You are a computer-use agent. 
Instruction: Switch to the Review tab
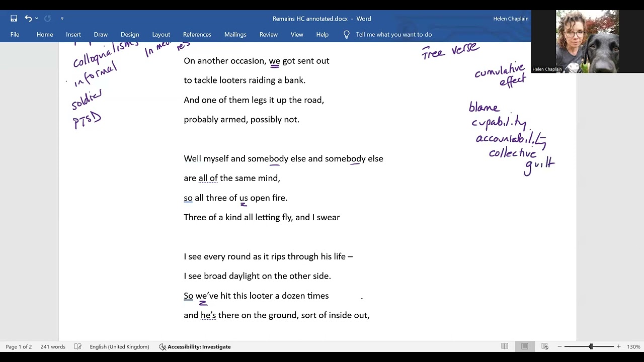click(x=269, y=34)
